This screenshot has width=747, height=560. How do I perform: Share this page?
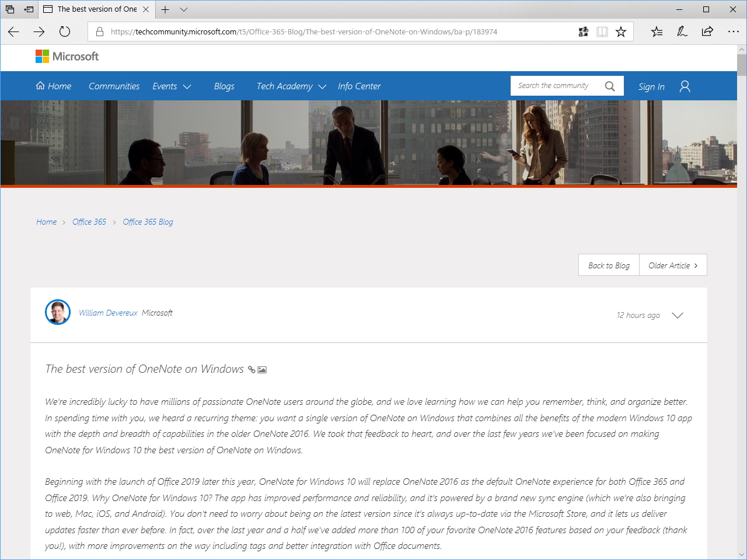coord(707,32)
